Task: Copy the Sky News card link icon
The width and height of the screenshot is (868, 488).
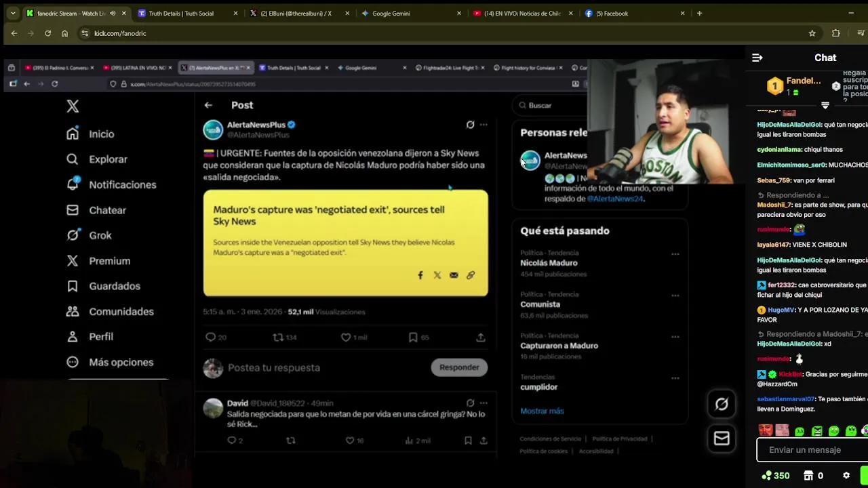Action: click(471, 275)
